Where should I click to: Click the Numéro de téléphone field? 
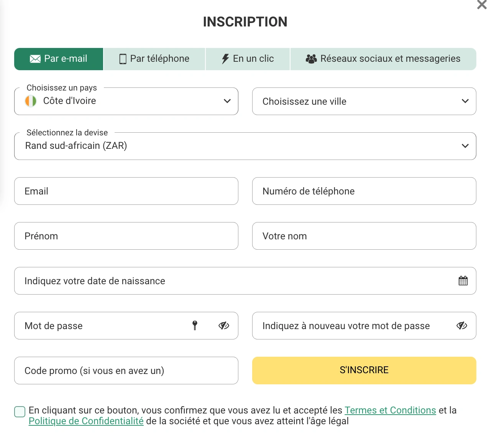(x=364, y=191)
